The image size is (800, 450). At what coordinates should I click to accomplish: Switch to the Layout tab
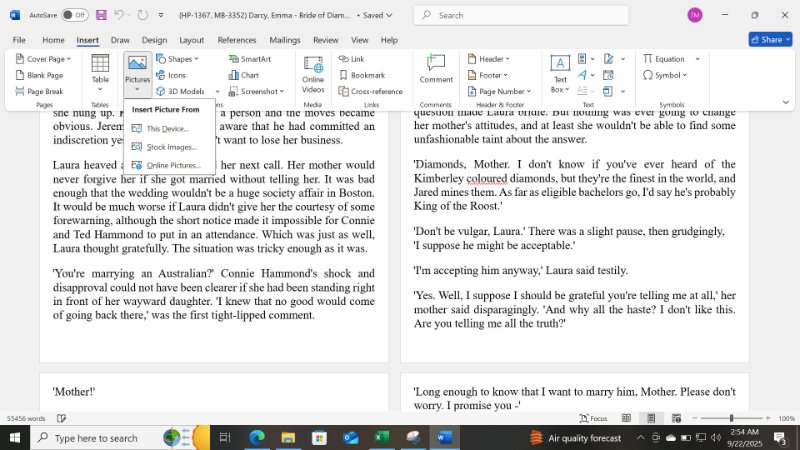coord(191,40)
